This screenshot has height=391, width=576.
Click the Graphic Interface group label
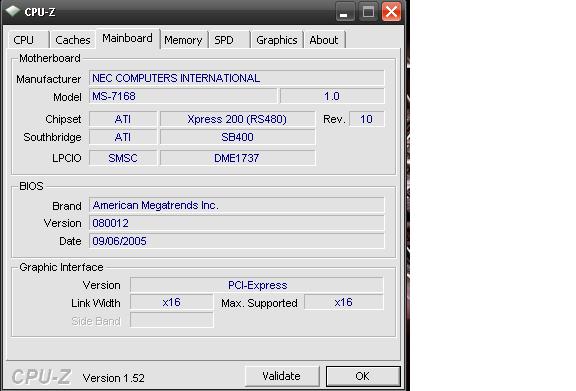point(61,267)
